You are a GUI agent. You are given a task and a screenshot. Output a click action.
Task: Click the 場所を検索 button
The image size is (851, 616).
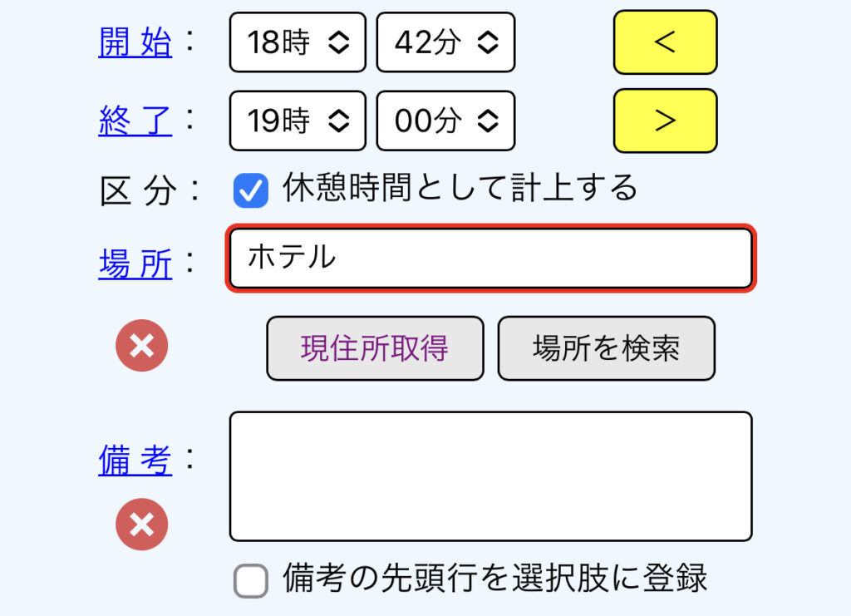tap(606, 348)
